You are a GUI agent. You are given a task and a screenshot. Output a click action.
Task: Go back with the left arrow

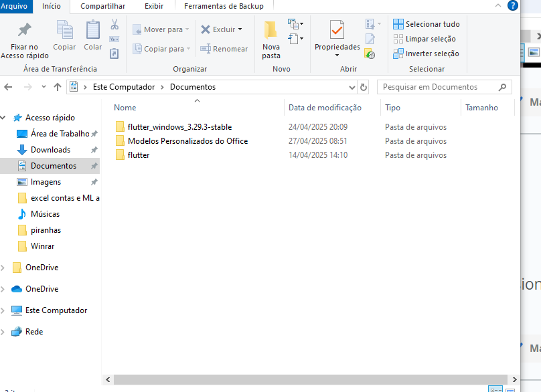(8, 87)
